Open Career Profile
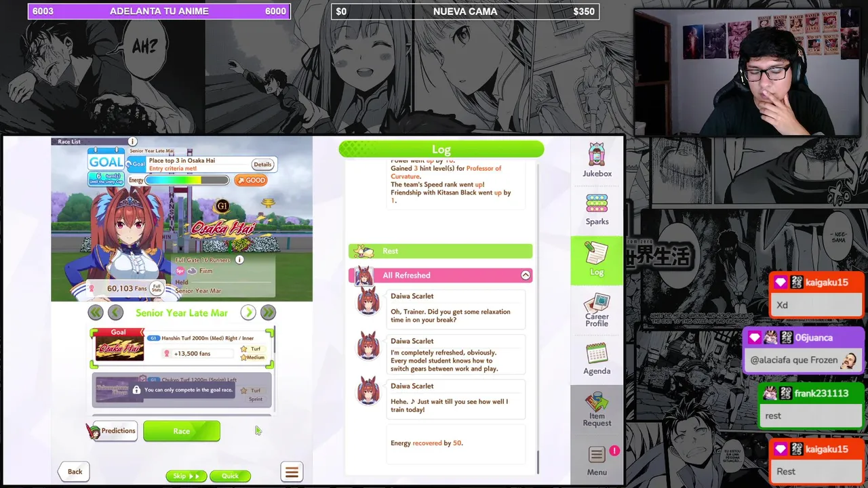 pyautogui.click(x=597, y=310)
